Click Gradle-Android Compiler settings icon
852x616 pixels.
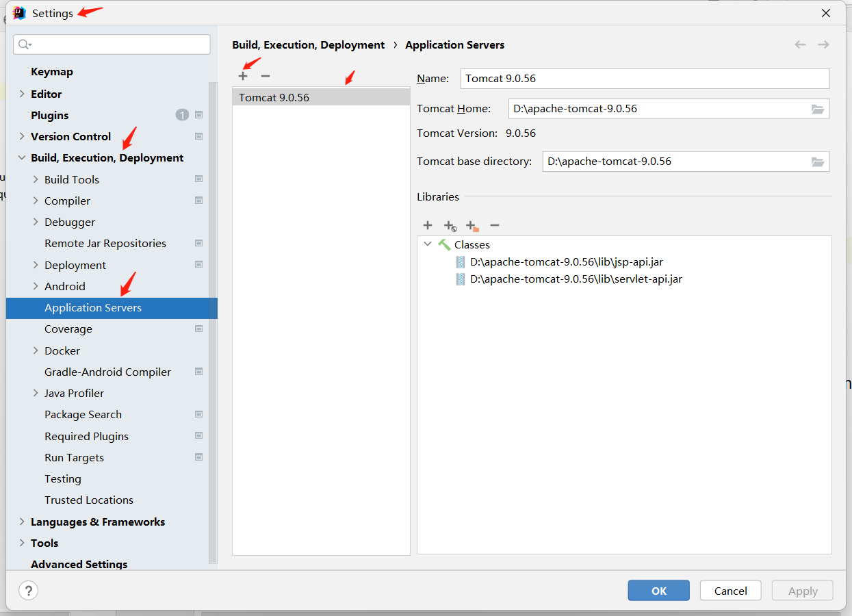(x=198, y=372)
